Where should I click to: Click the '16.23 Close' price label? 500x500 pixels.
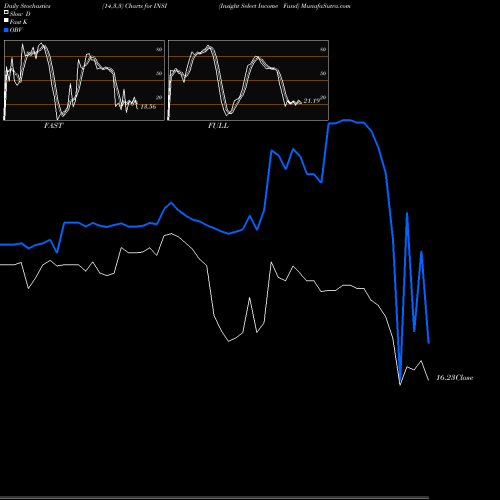point(455,378)
